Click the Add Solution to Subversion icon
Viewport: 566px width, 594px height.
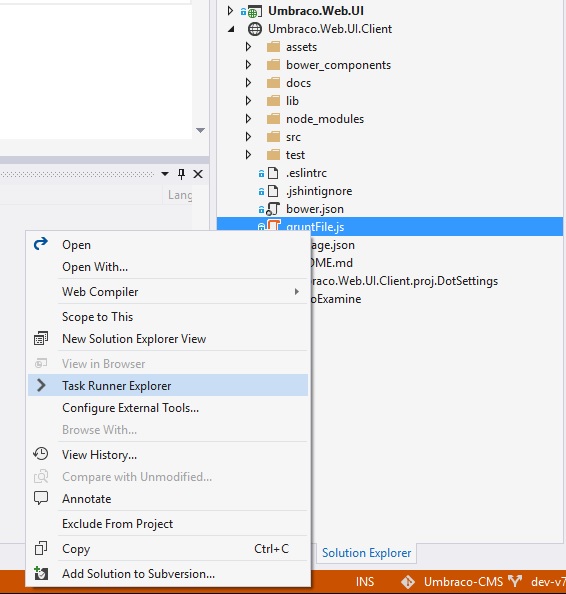click(x=41, y=573)
